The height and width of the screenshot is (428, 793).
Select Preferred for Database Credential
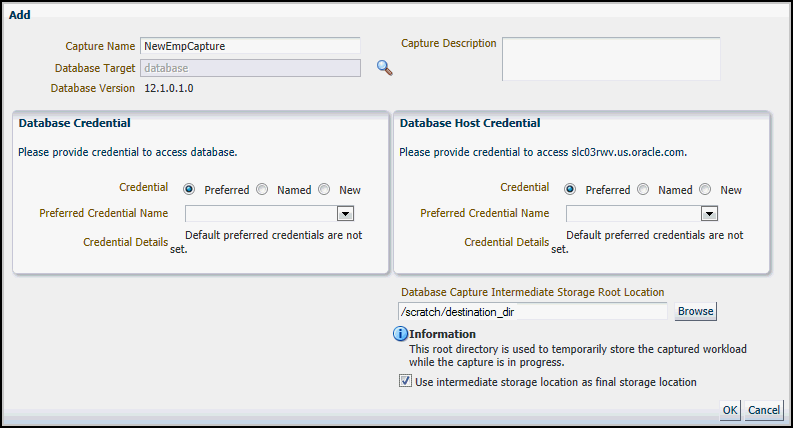coord(189,189)
